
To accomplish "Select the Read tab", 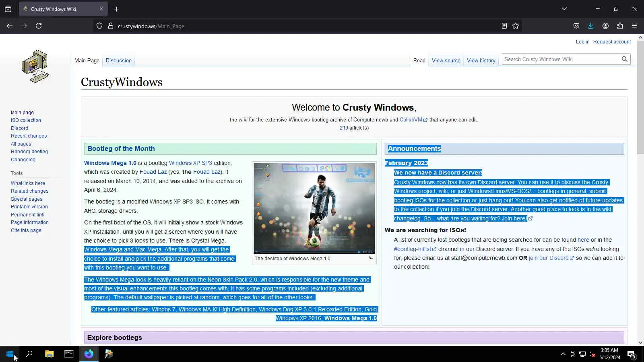I will (x=419, y=61).
